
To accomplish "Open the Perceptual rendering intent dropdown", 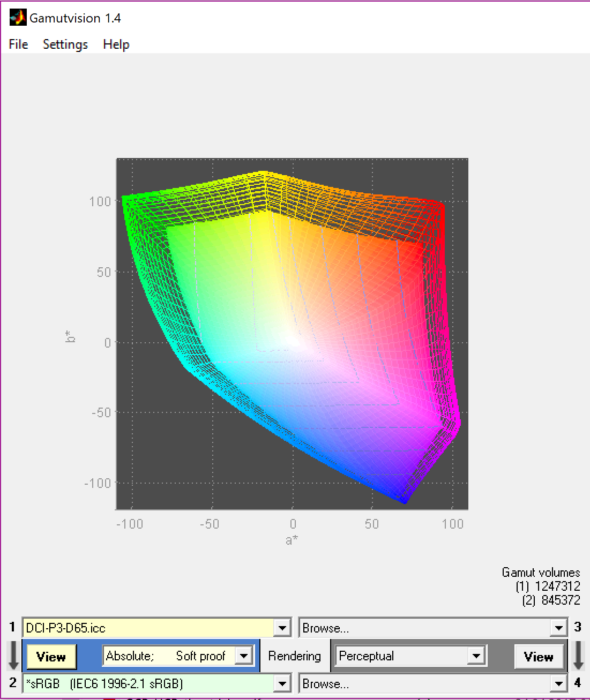I will (476, 656).
